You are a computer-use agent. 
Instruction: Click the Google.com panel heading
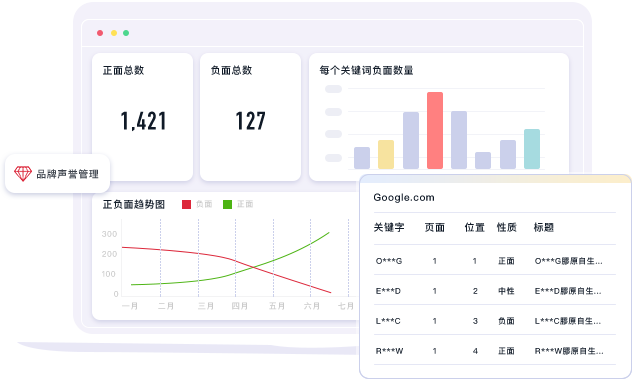404,197
